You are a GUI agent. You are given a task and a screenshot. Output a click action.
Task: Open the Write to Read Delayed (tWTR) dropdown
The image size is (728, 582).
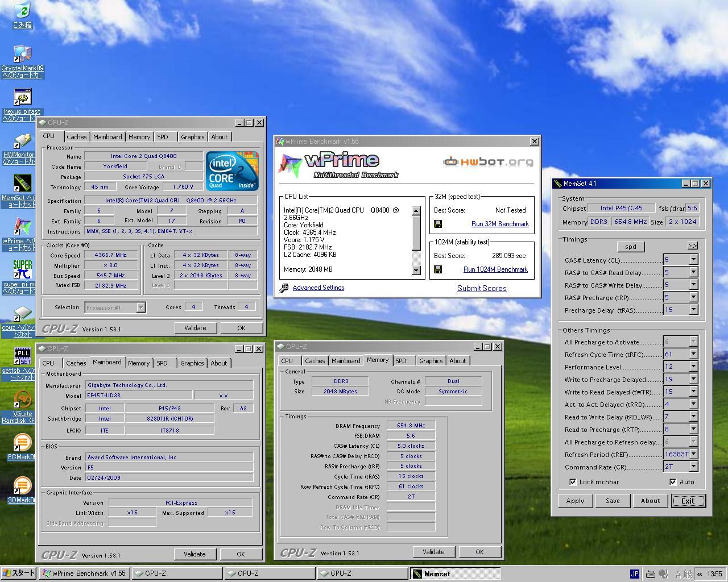click(x=693, y=392)
